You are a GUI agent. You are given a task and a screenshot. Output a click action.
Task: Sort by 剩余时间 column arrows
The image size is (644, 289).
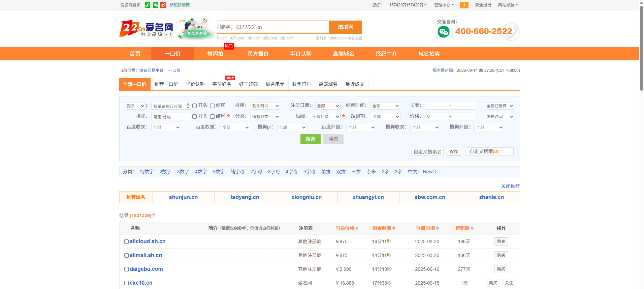click(394, 228)
